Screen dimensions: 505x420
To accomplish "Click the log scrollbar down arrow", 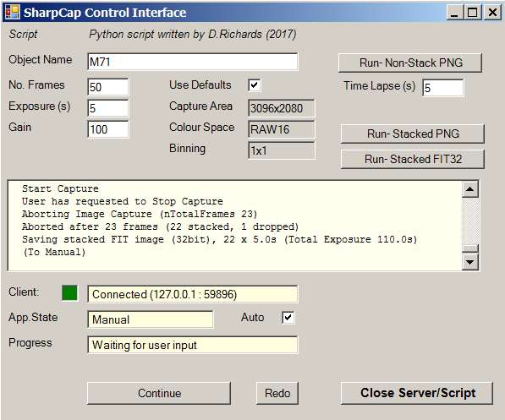I will click(x=469, y=262).
